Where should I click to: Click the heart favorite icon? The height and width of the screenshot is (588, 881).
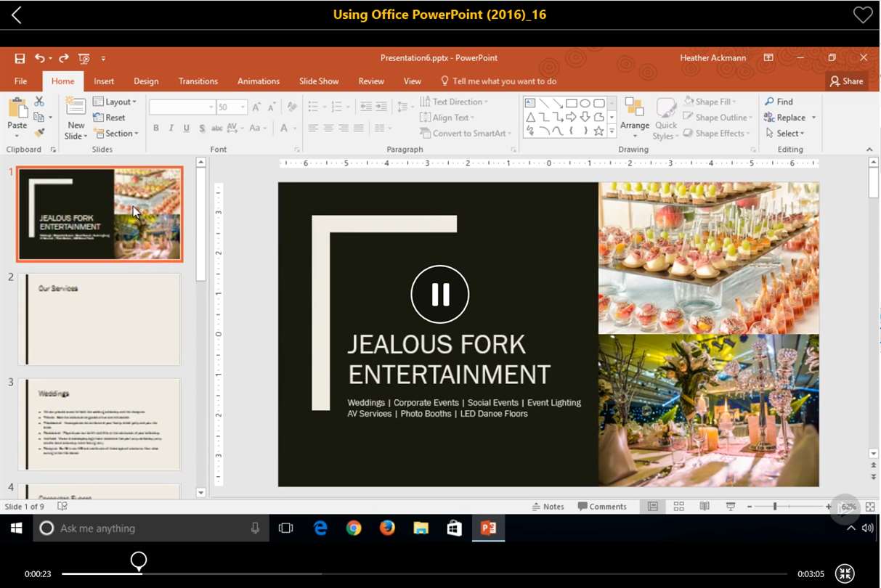pyautogui.click(x=862, y=15)
